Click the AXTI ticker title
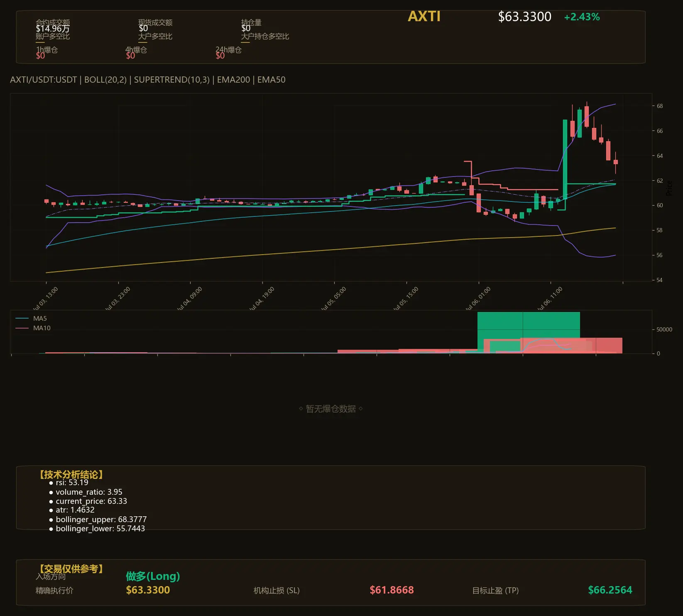 (x=424, y=17)
